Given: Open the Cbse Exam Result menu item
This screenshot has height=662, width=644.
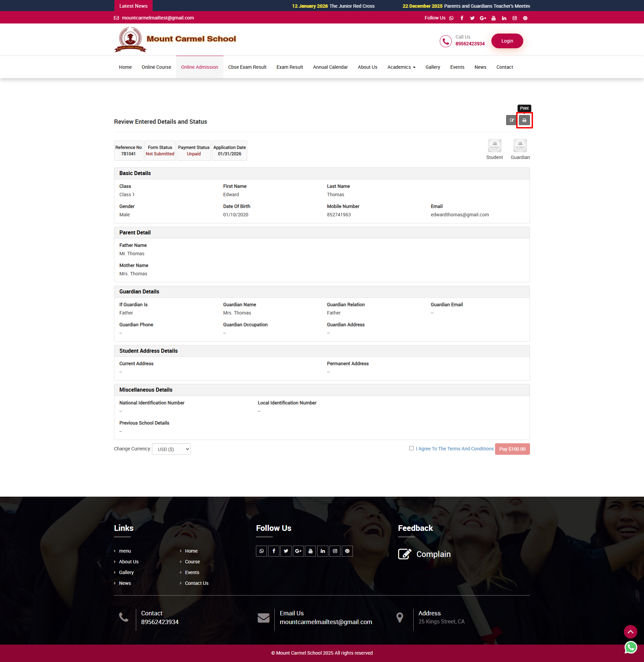Looking at the screenshot, I should coord(247,67).
